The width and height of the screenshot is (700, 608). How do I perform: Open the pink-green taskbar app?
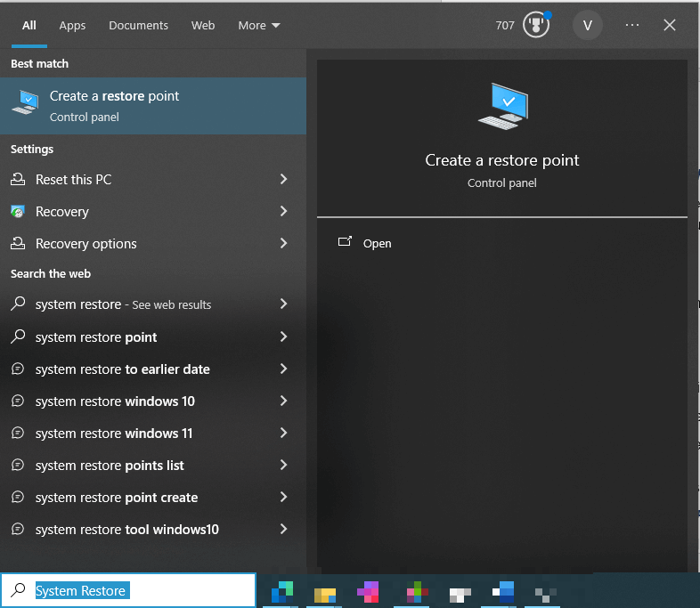pos(417,592)
